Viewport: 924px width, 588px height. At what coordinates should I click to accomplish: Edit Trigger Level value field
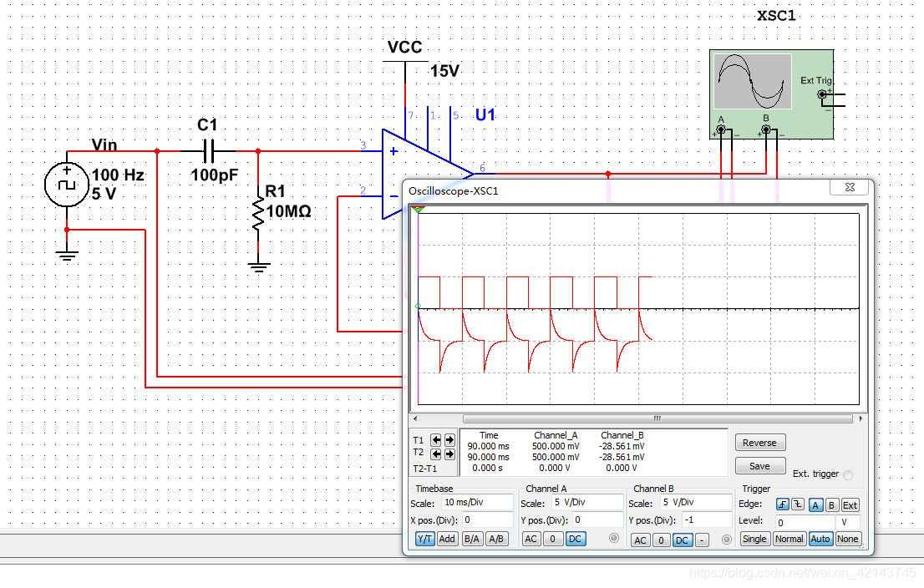point(805,522)
